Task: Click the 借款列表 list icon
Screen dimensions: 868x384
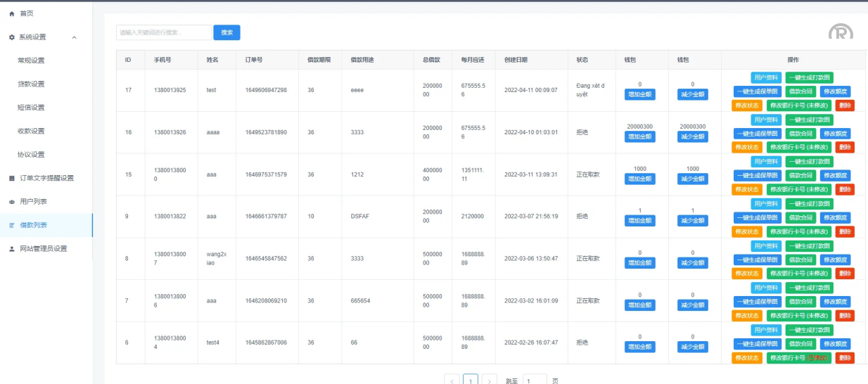Action: (11, 225)
